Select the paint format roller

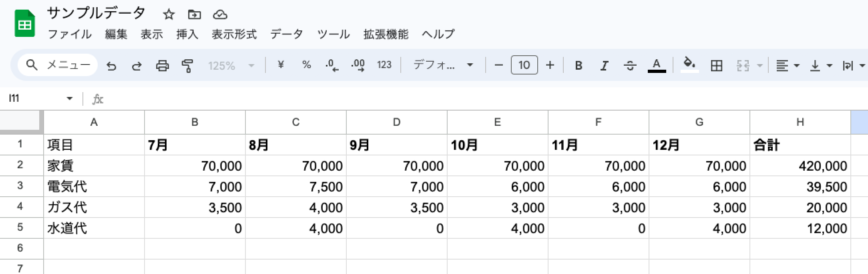[187, 65]
